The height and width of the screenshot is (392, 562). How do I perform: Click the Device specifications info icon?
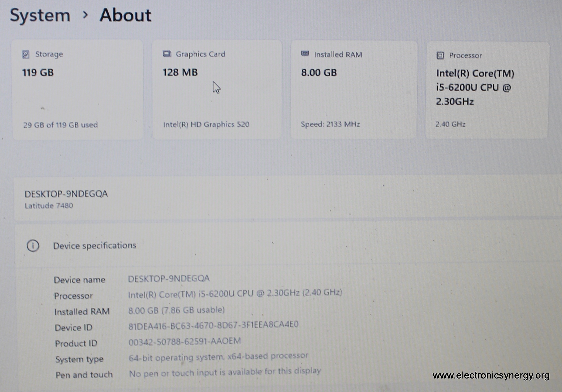pos(33,246)
